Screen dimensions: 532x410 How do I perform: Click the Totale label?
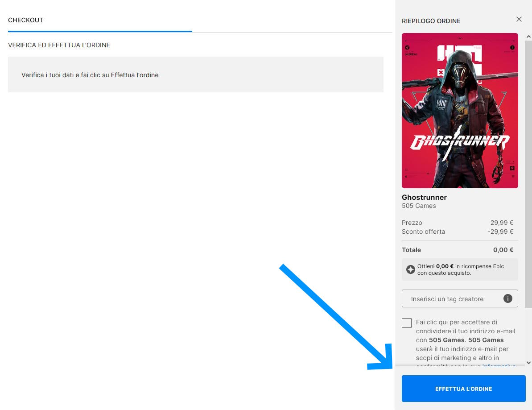[411, 250]
